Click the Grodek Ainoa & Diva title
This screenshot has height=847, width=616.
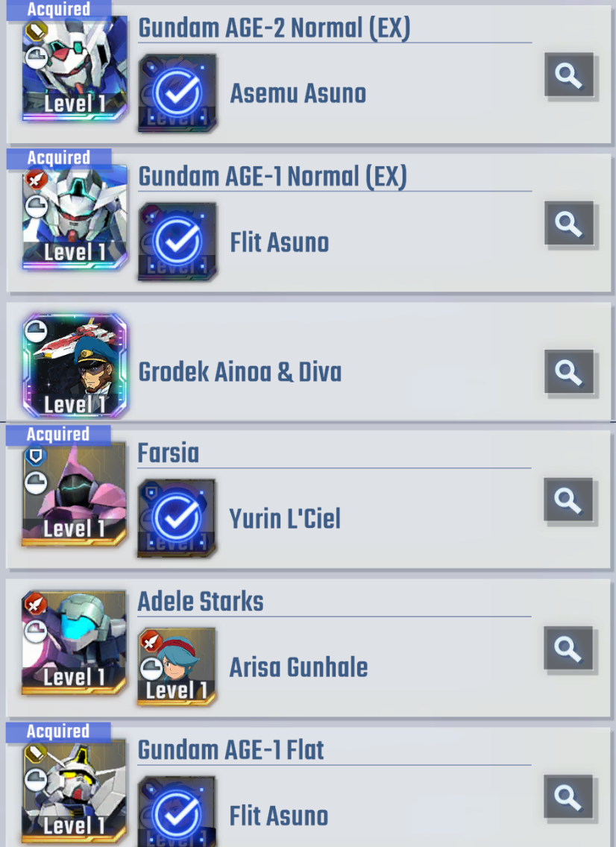pyautogui.click(x=240, y=372)
